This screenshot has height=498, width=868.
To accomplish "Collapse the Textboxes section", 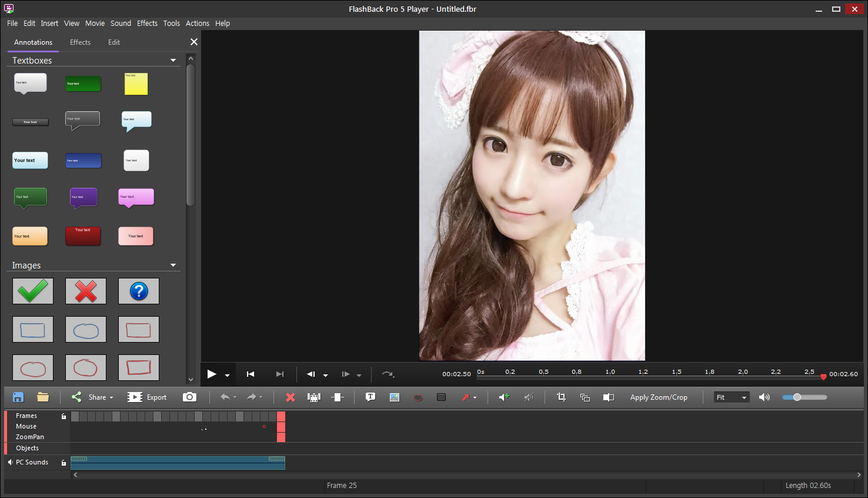I will 173,60.
